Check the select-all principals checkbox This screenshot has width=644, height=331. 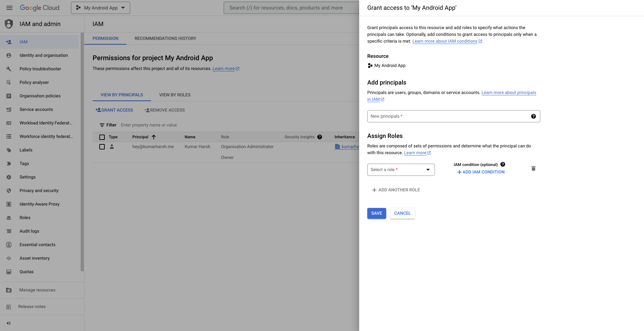pyautogui.click(x=102, y=137)
